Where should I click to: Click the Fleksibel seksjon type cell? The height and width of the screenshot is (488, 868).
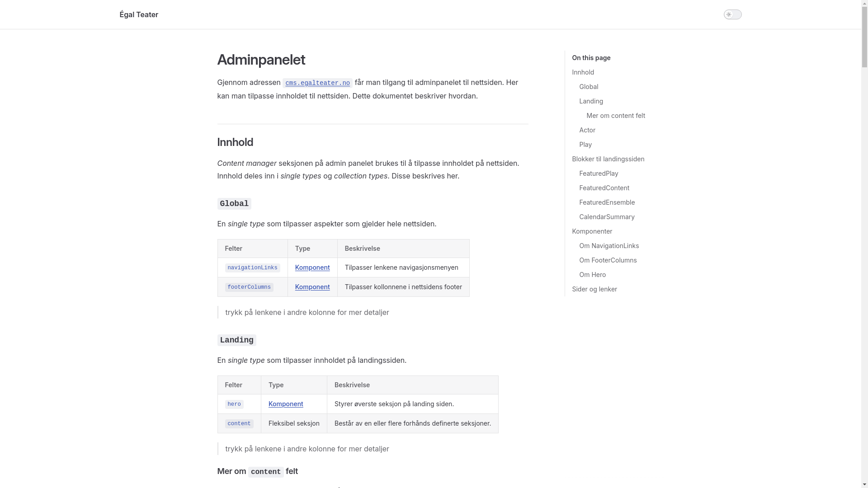[294, 423]
